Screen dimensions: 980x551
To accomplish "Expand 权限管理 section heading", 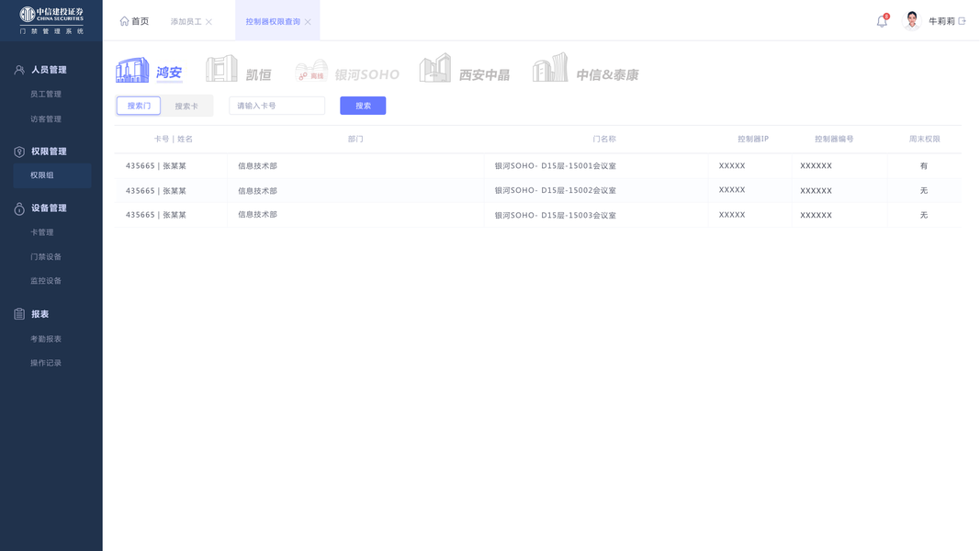I will pyautogui.click(x=49, y=152).
